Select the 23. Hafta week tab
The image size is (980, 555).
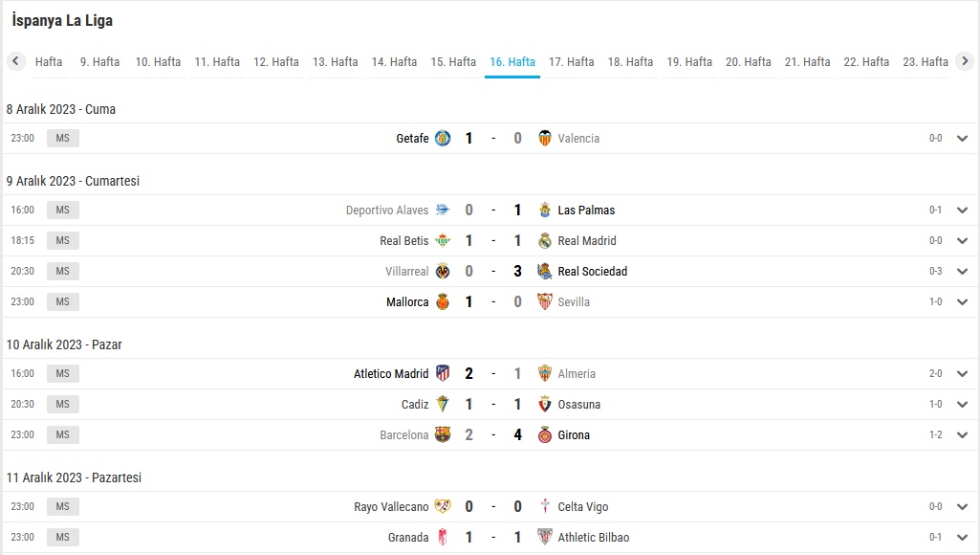tap(925, 62)
